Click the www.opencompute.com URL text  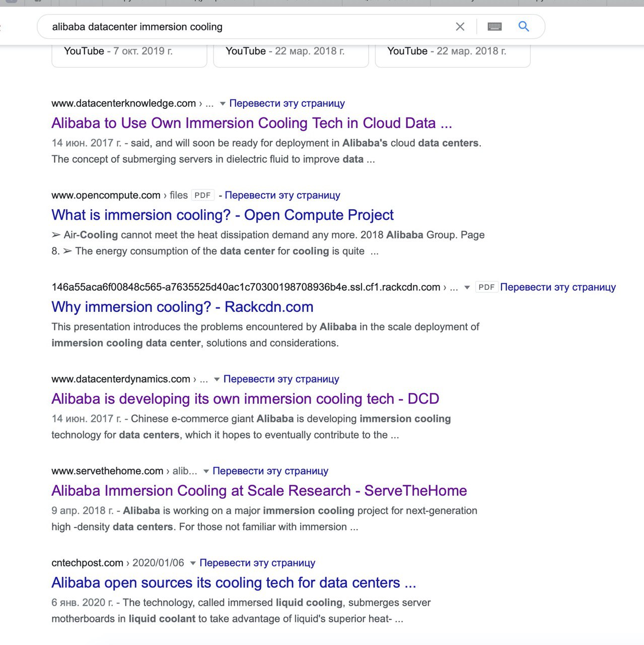tap(106, 195)
